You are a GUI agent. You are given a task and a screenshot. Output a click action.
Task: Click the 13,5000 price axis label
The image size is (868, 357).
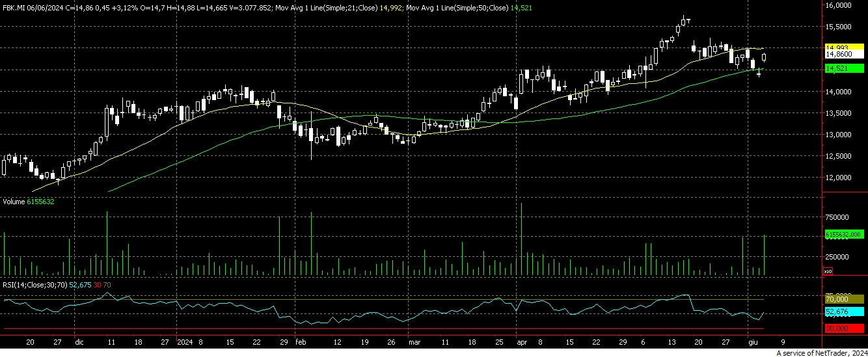(838, 113)
